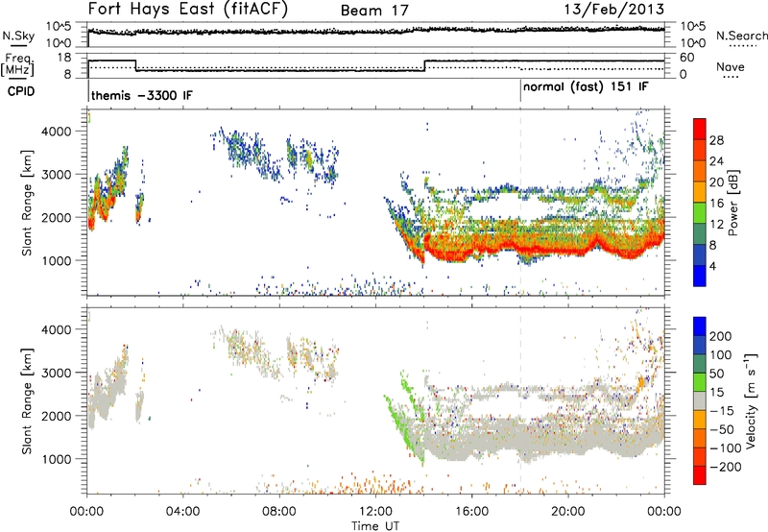
Task: Click the "-100" label on Velocity color bar
Action: click(725, 448)
